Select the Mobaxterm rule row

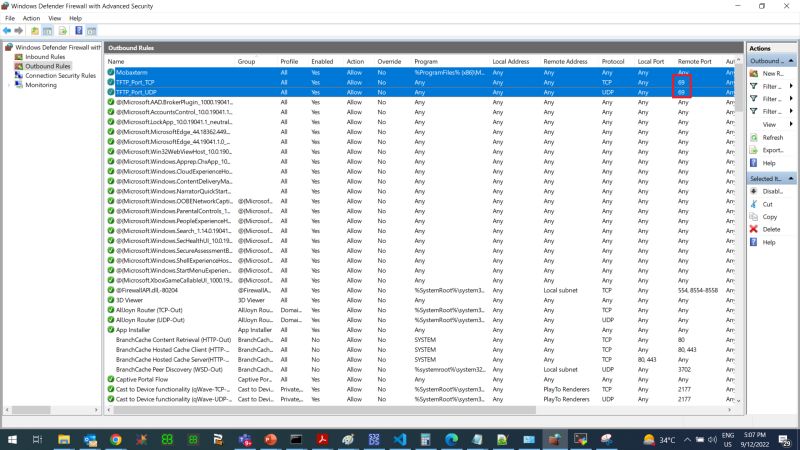click(x=420, y=72)
